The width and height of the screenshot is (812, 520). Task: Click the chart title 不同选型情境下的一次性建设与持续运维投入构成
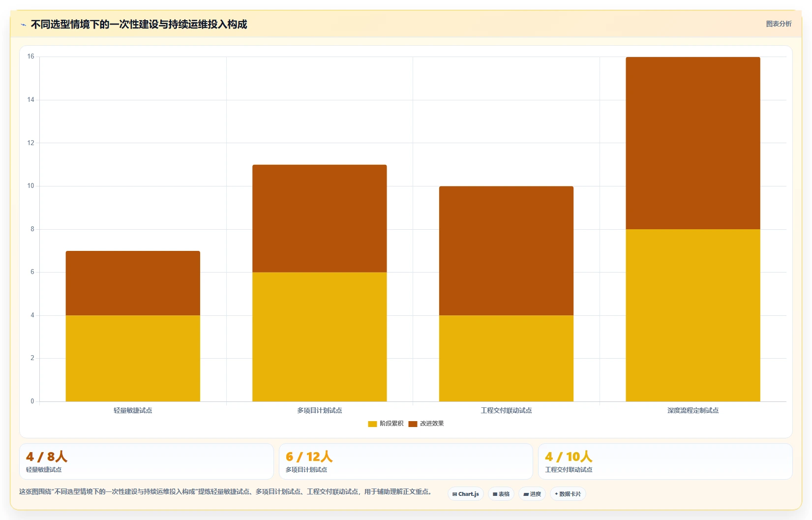(139, 25)
